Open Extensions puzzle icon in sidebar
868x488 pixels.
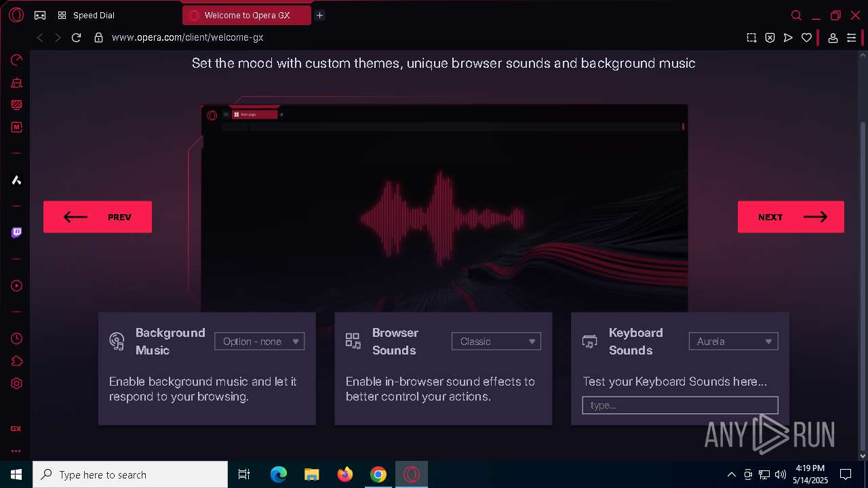[x=16, y=361]
